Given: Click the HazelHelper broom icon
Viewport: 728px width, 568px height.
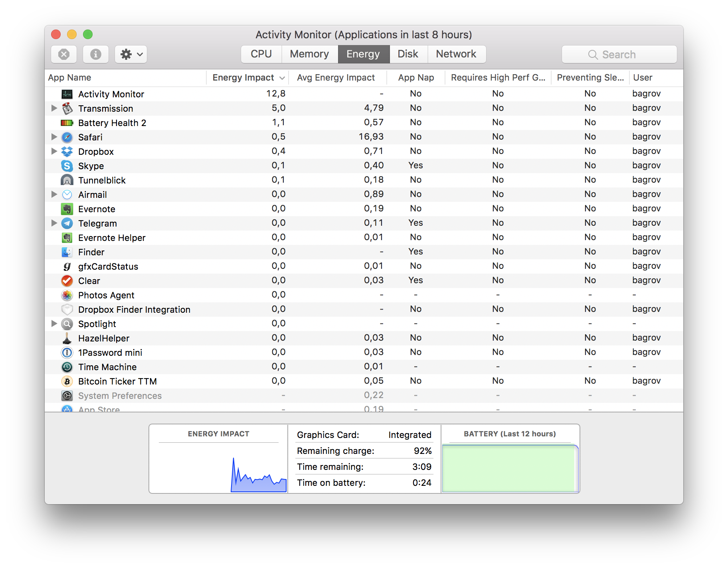Looking at the screenshot, I should [x=67, y=338].
